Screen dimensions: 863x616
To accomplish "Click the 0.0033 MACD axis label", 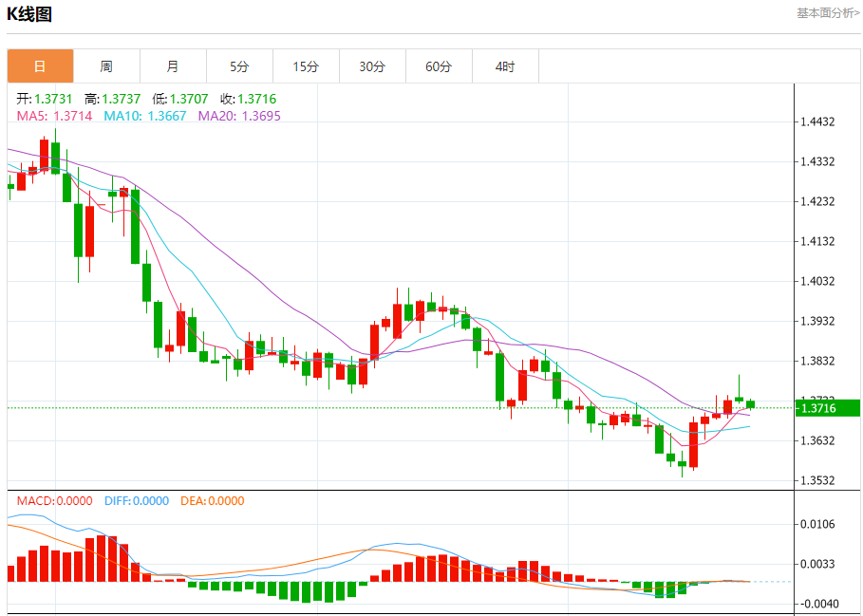I will [818, 565].
